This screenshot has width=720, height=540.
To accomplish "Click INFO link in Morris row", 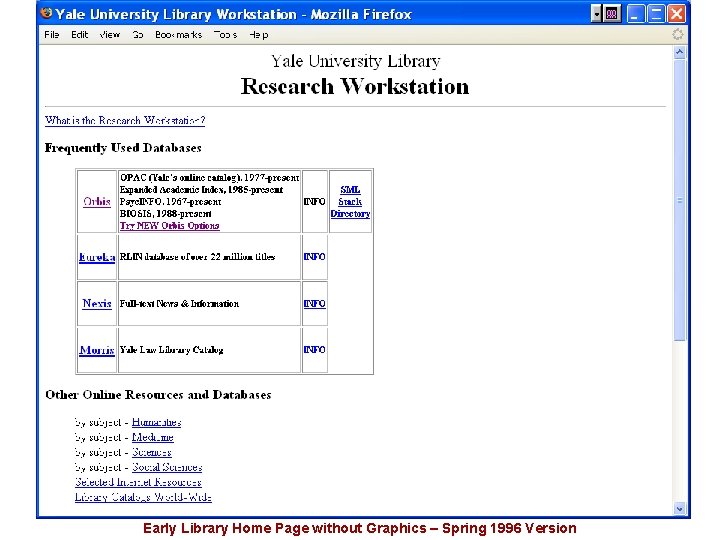I will (315, 349).
